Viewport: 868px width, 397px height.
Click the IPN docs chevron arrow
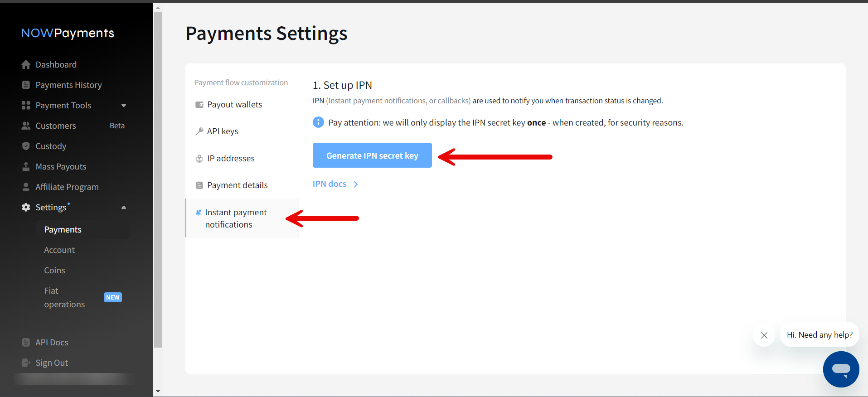[x=356, y=184]
